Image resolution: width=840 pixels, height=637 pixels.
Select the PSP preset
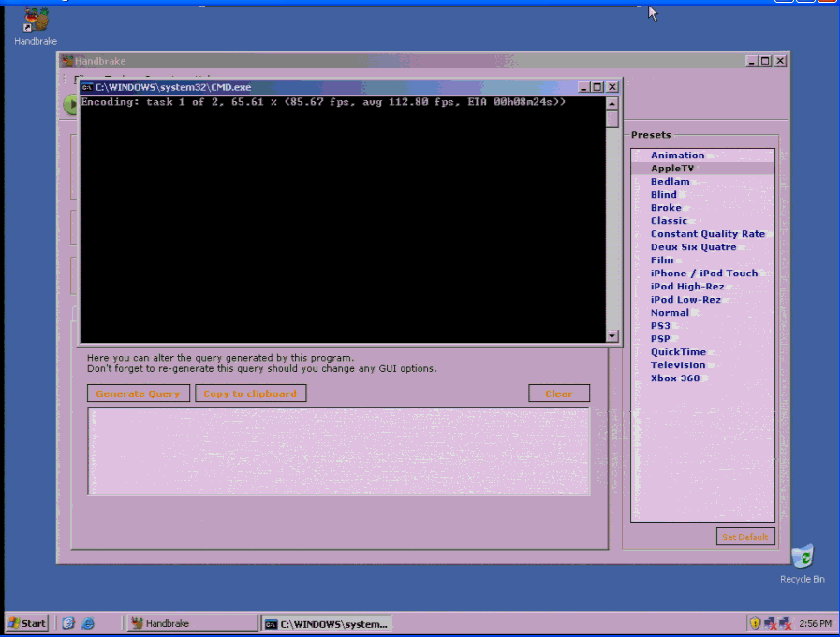point(660,338)
